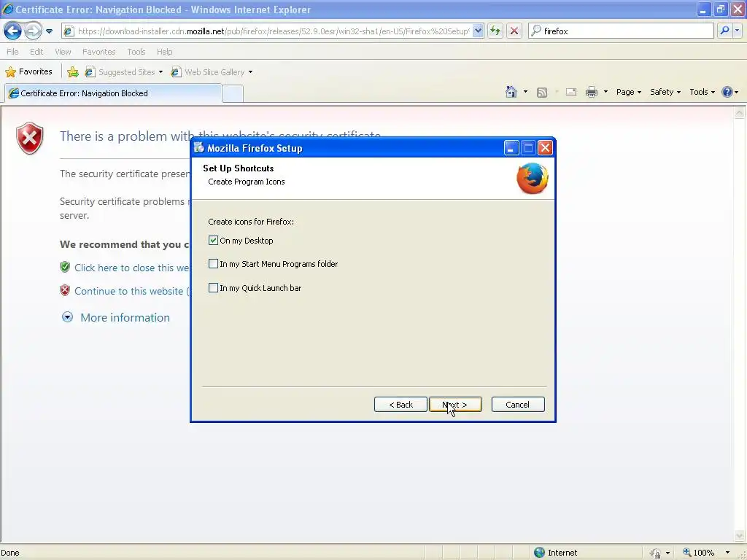This screenshot has width=747, height=560.
Task: Click 'Continue to this website' link
Action: click(131, 291)
